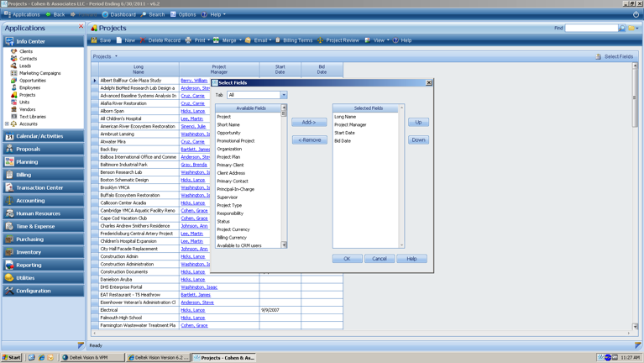The width and height of the screenshot is (644, 363).
Task: Select Bid Date in Selected Fields
Action: pos(343,141)
